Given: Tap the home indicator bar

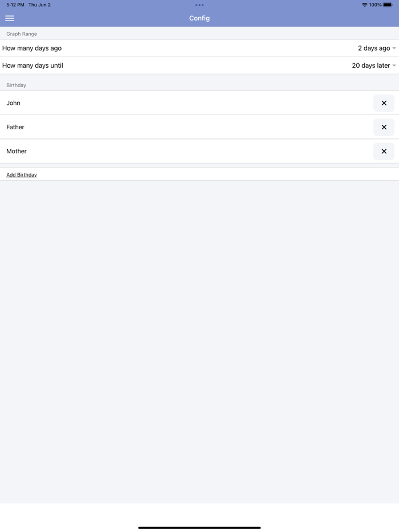Looking at the screenshot, I should 199,526.
